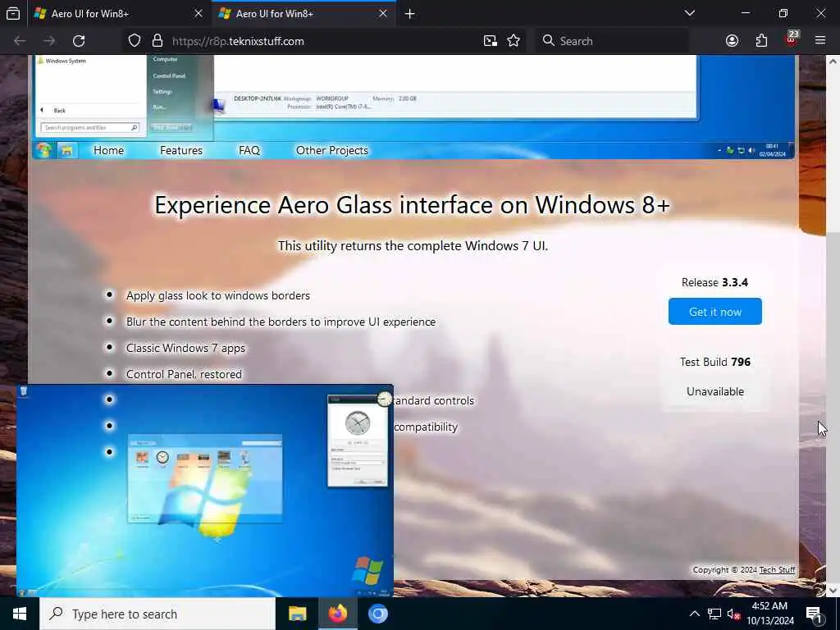Open picture-in-picture icon in address bar
The image size is (840, 630).
point(491,41)
